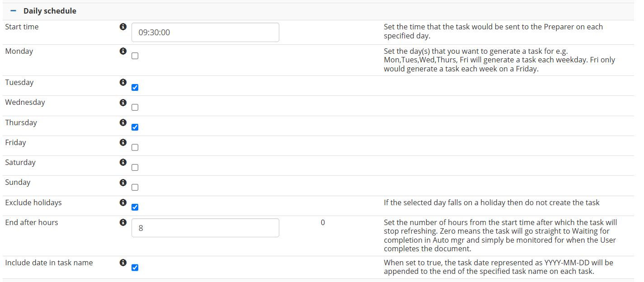Click the End after hours info icon

pyautogui.click(x=123, y=222)
